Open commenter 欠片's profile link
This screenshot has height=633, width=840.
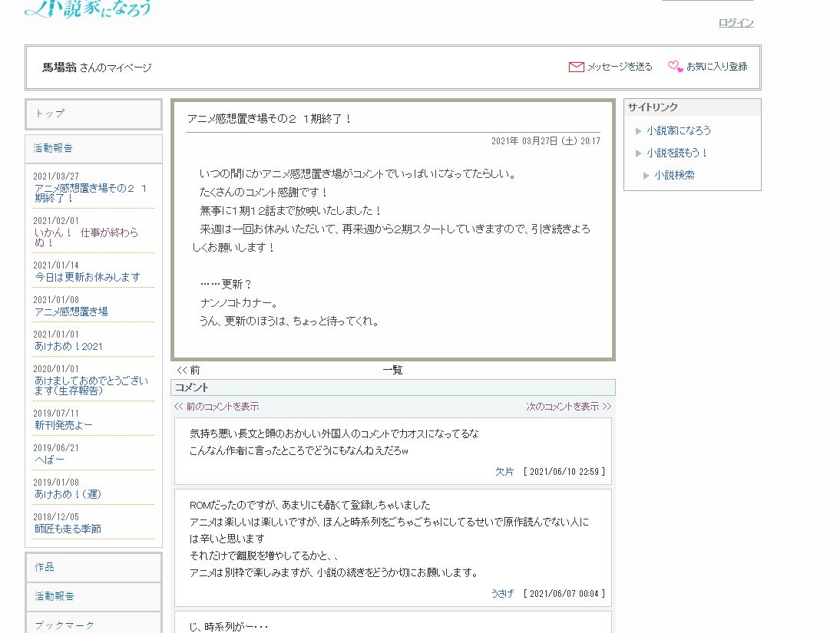coord(504,472)
